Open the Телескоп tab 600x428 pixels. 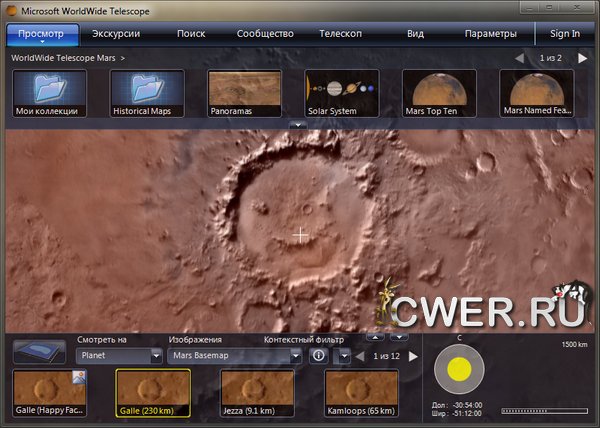pyautogui.click(x=340, y=34)
